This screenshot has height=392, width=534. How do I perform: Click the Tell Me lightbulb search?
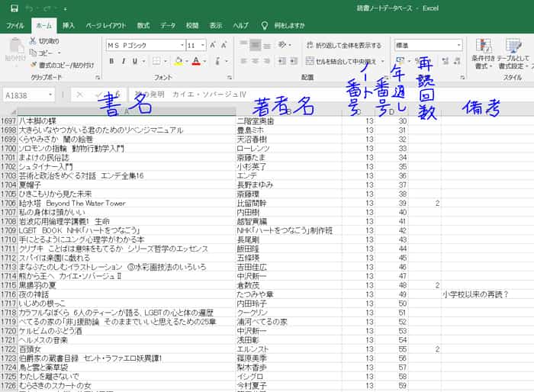(x=264, y=25)
